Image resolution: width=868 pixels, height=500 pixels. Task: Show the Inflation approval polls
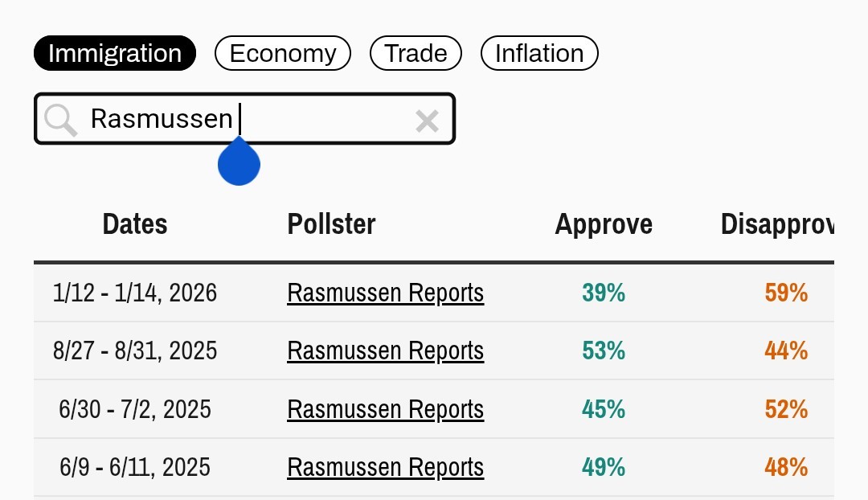(539, 54)
